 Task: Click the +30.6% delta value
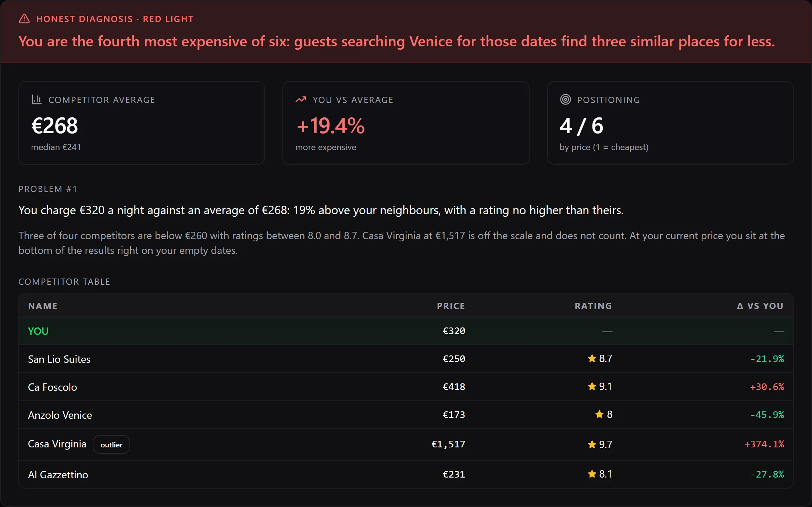coord(767,387)
